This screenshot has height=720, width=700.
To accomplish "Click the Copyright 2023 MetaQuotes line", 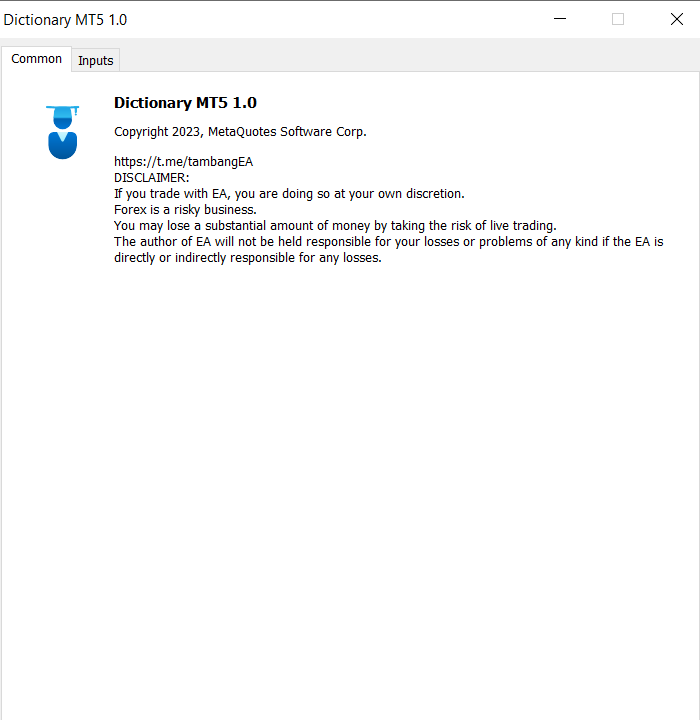I will coord(240,132).
